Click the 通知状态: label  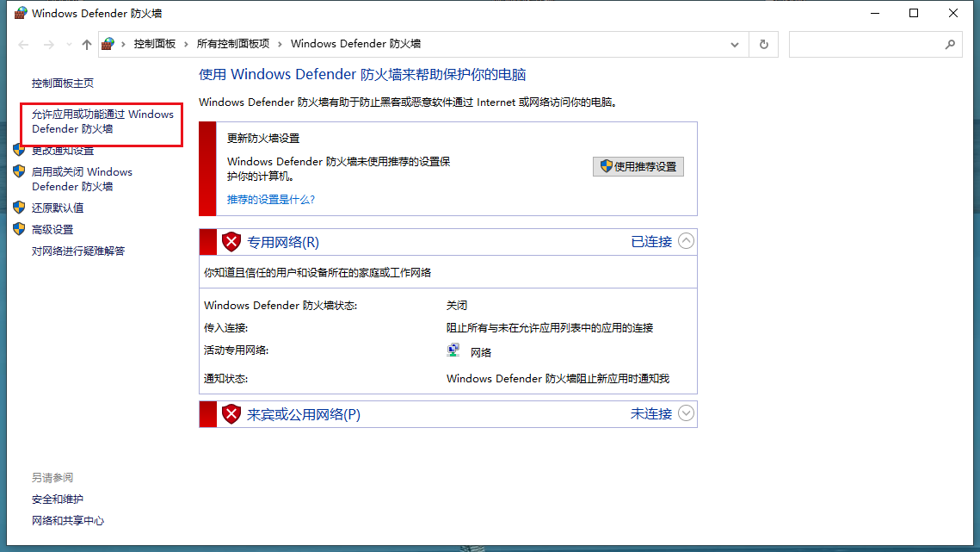click(x=225, y=379)
